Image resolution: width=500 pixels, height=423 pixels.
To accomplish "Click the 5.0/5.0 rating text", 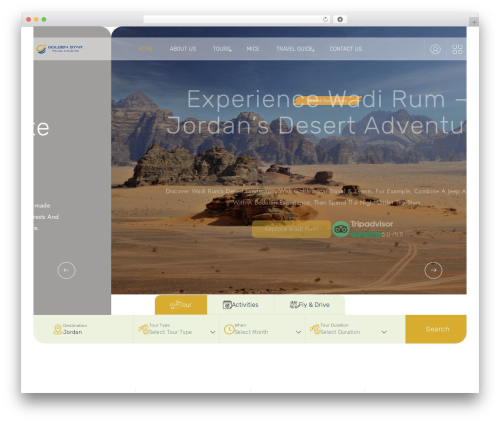I will coord(392,235).
